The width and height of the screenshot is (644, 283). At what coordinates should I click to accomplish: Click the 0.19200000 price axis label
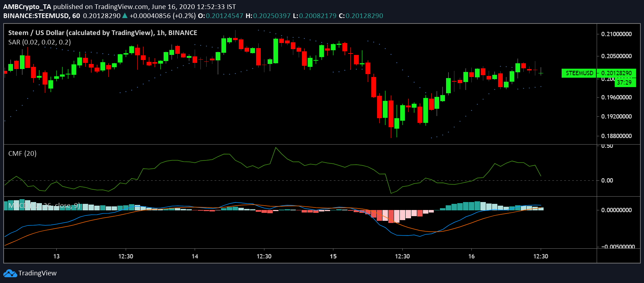(617, 116)
